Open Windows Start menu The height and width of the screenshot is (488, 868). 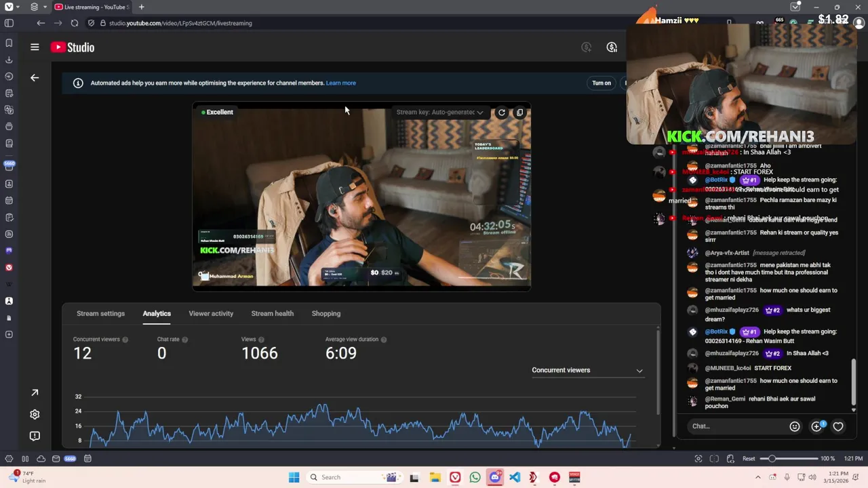point(294,477)
